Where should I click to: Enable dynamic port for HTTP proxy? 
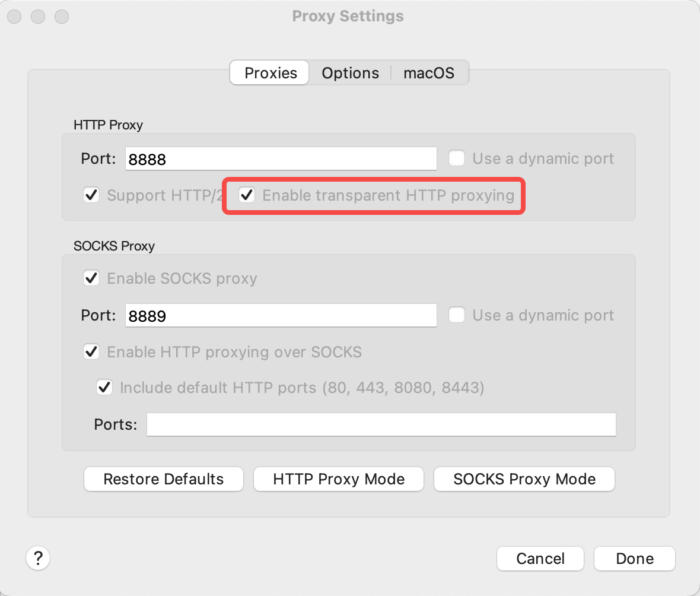pos(456,158)
